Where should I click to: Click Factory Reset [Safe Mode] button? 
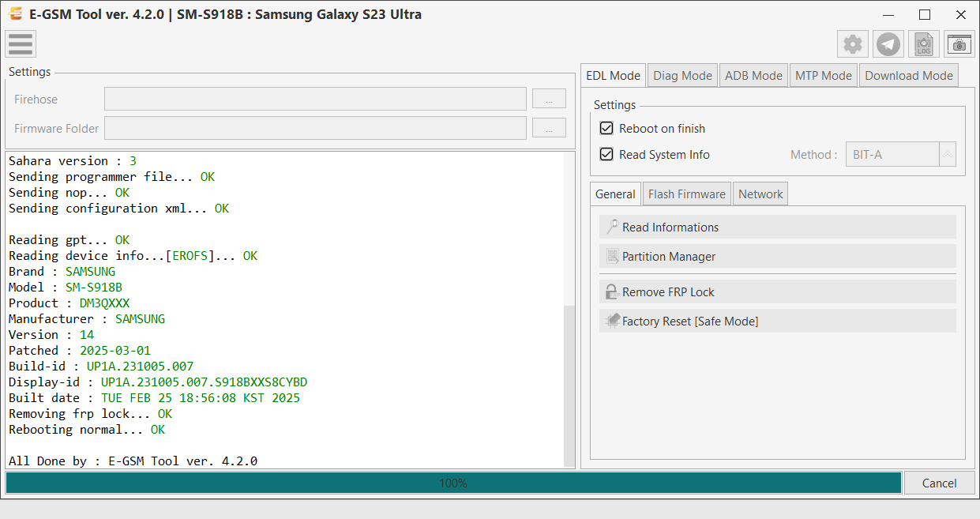coord(778,321)
